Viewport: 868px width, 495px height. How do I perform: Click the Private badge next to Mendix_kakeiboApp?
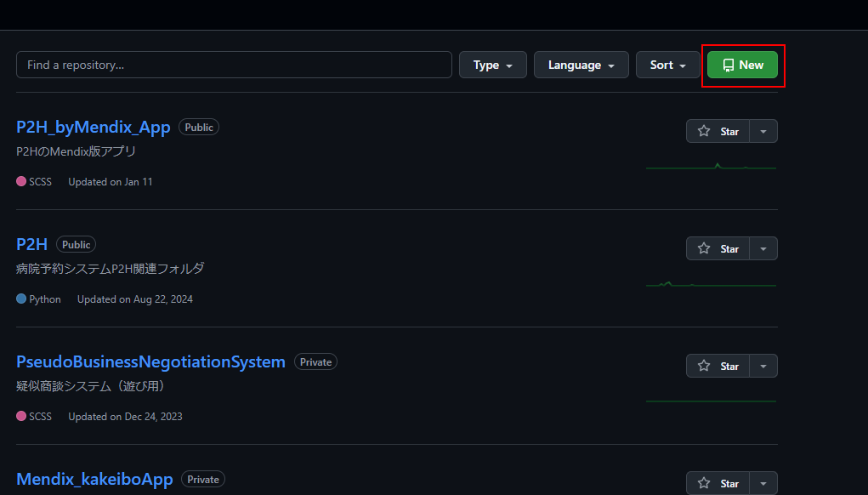point(202,479)
